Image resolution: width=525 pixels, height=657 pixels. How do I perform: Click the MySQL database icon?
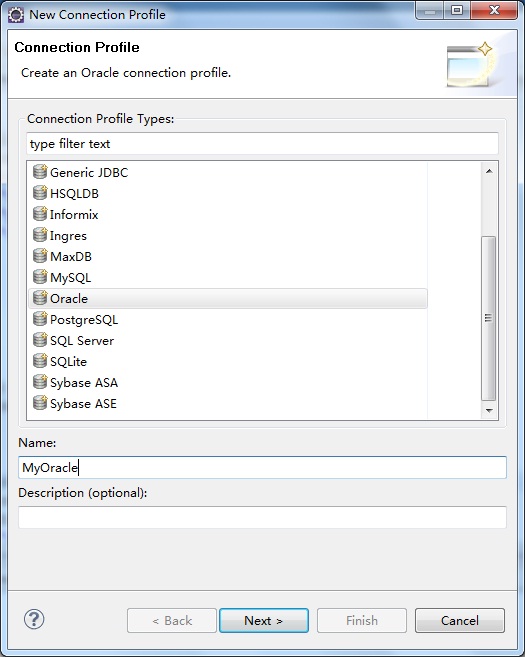pos(40,276)
